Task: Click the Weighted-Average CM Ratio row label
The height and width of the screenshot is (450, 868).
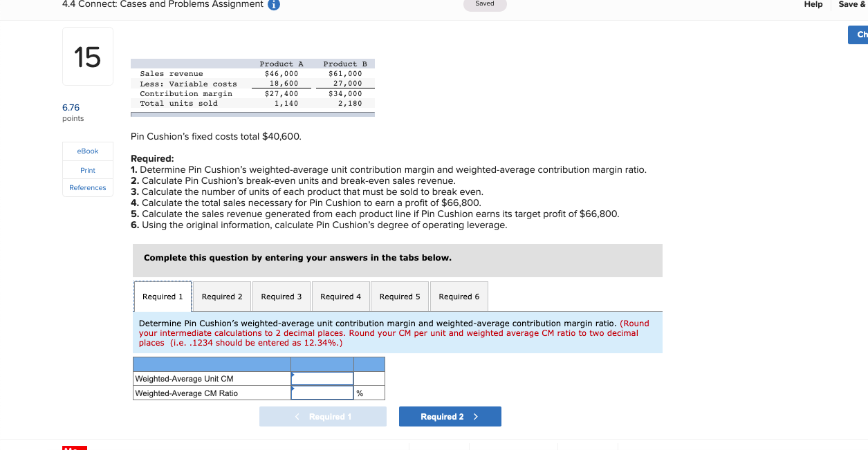Action: tap(186, 393)
